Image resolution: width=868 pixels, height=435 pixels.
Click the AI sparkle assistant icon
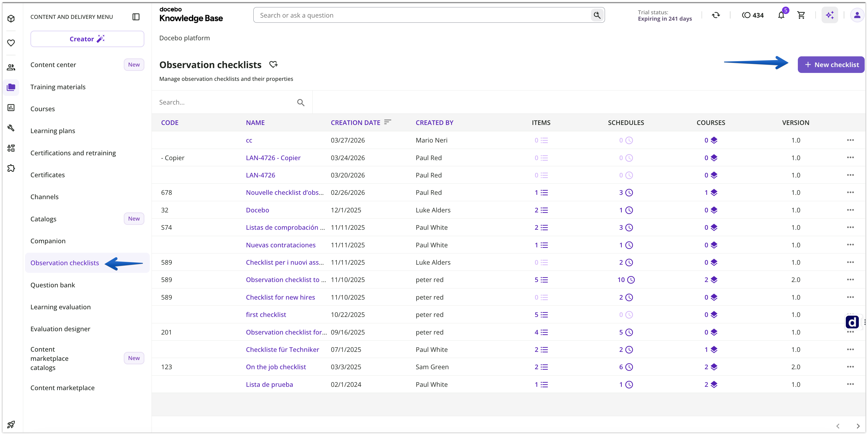click(x=829, y=15)
